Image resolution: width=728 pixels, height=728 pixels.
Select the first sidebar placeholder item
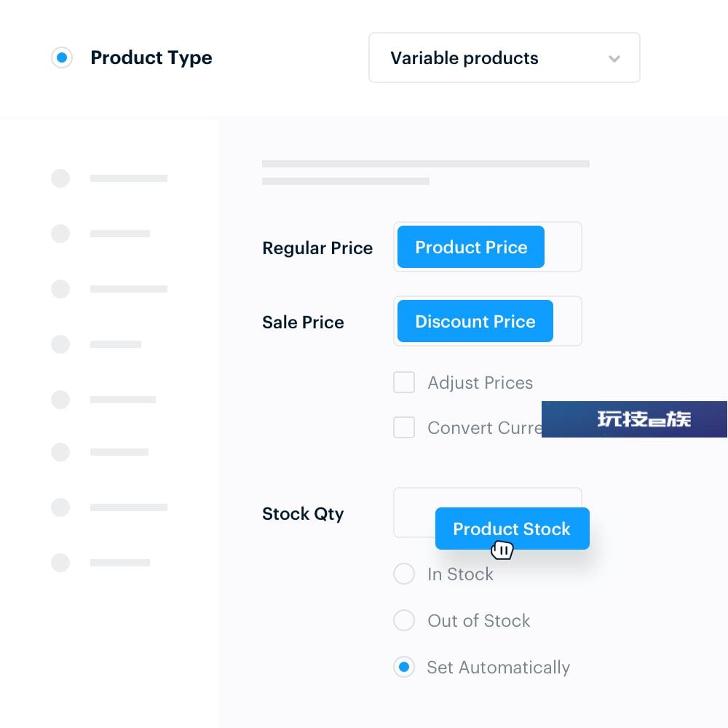(109, 178)
